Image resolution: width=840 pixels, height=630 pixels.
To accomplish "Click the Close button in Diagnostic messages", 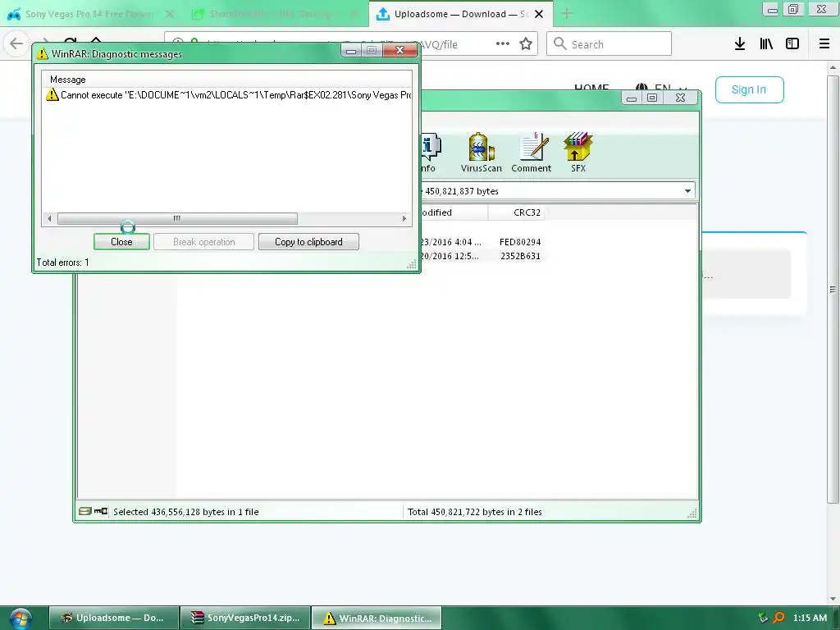I will pyautogui.click(x=121, y=242).
